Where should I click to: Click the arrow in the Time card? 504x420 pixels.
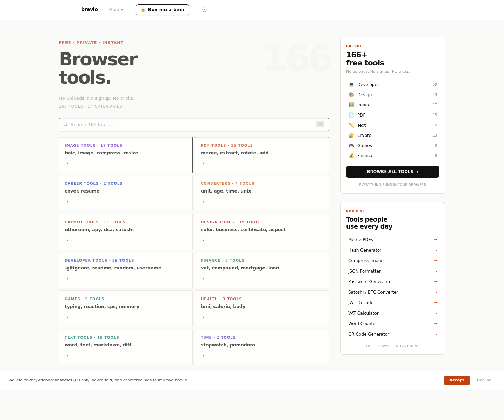(x=203, y=356)
